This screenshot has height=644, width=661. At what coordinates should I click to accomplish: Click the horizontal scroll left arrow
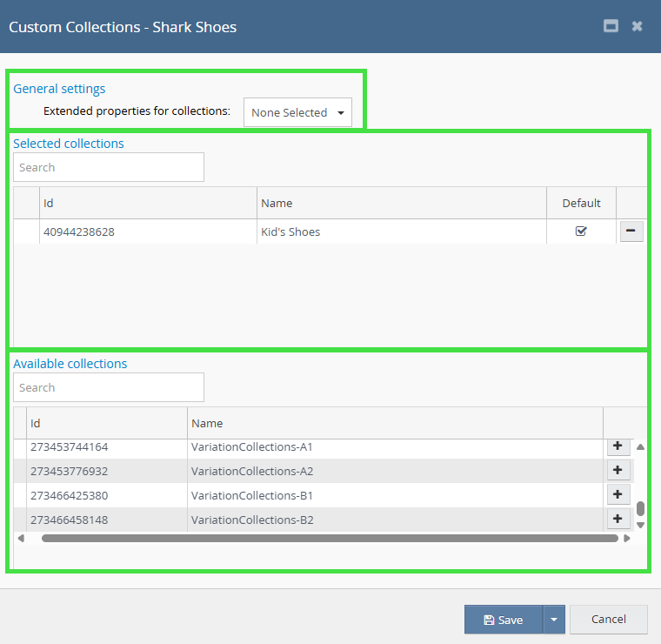(x=21, y=538)
